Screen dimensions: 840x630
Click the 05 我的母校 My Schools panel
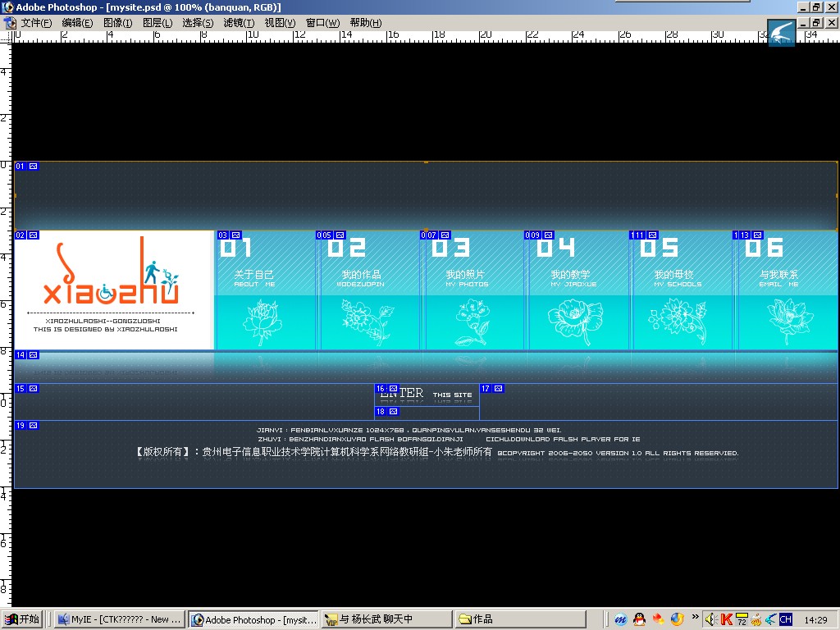pos(682,290)
